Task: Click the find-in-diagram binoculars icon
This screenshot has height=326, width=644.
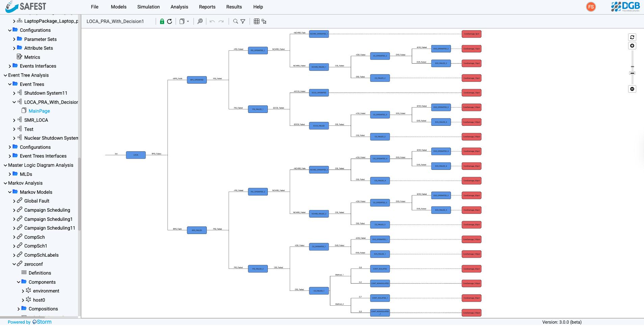Action: pos(200,21)
